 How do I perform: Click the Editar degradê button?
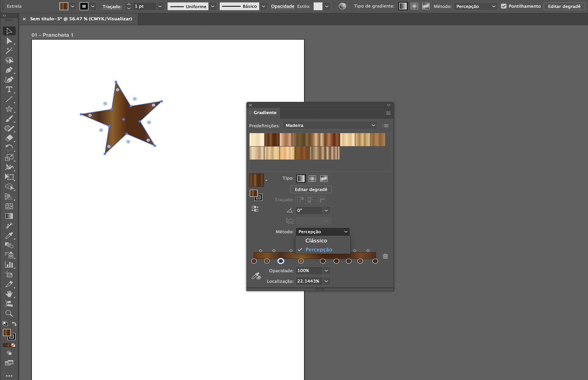pos(311,189)
